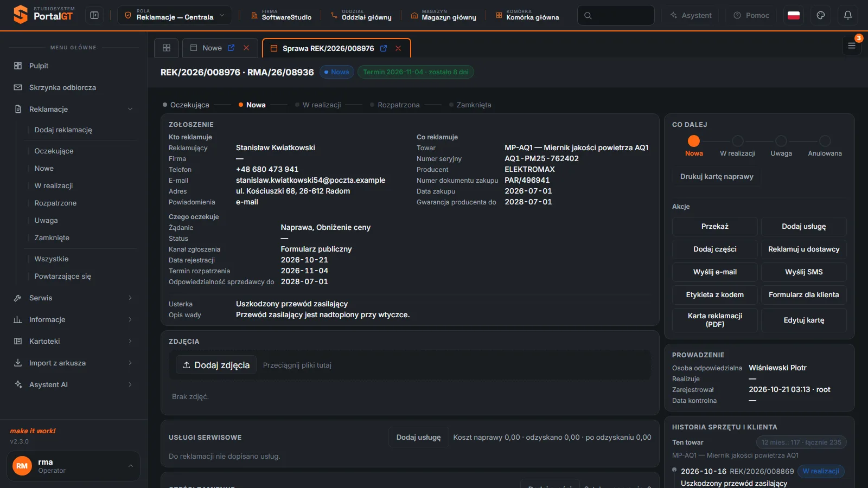The height and width of the screenshot is (488, 868).
Task: Open the tab grid overview icon
Action: click(167, 48)
